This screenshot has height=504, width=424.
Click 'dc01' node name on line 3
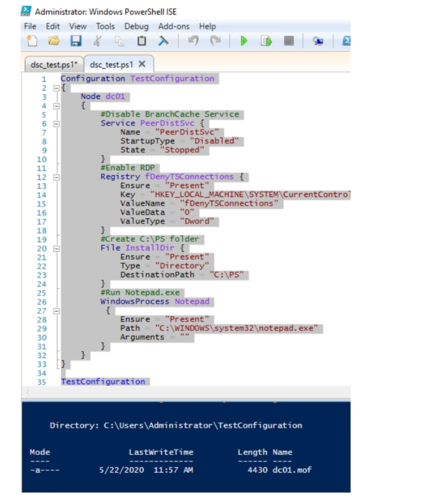[x=115, y=96]
